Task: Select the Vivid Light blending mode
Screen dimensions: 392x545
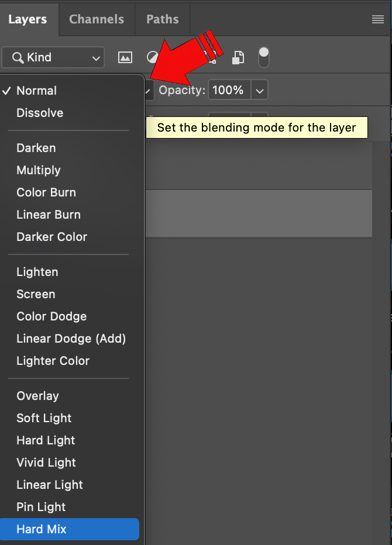Action: click(46, 463)
